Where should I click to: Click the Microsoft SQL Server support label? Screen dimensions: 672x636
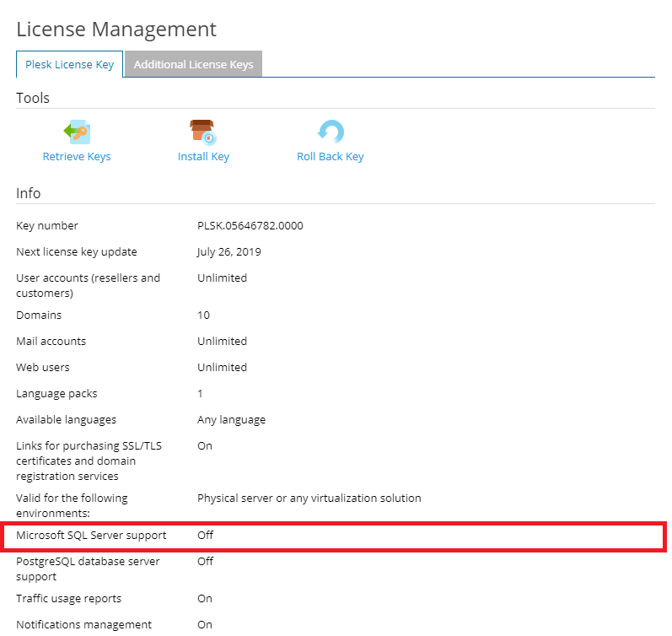coord(91,535)
